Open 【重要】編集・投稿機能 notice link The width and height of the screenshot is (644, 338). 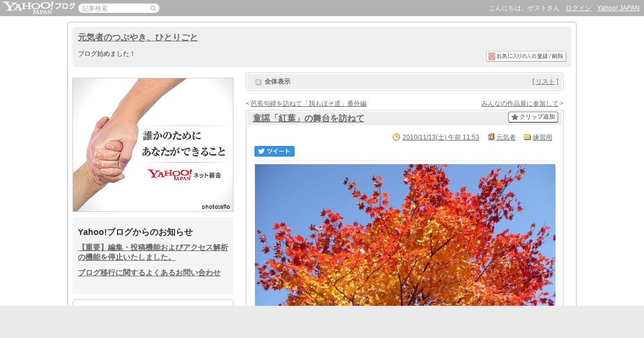153,252
